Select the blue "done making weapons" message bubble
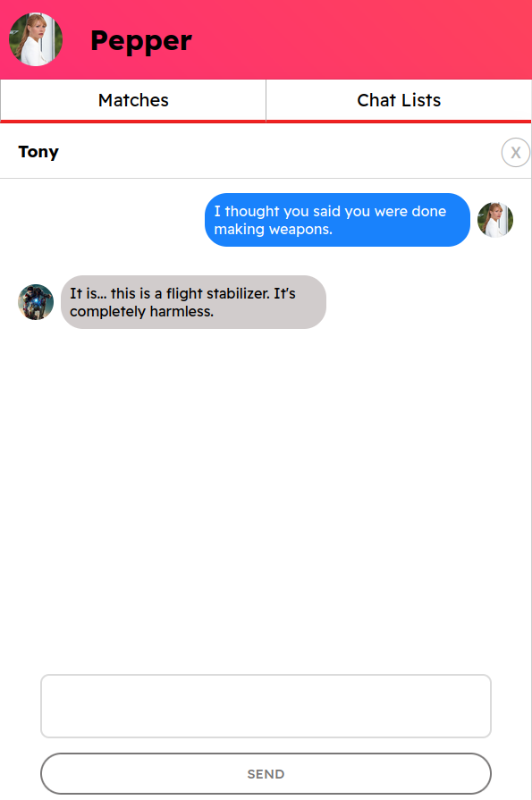The image size is (532, 800). coord(337,220)
